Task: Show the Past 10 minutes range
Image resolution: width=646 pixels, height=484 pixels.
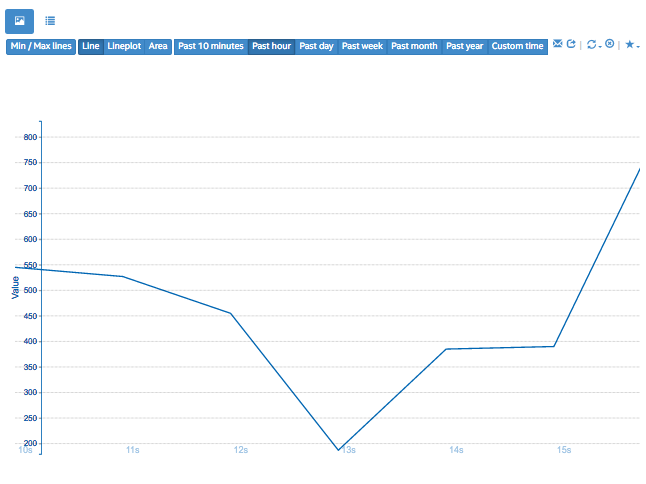Action: pos(211,46)
